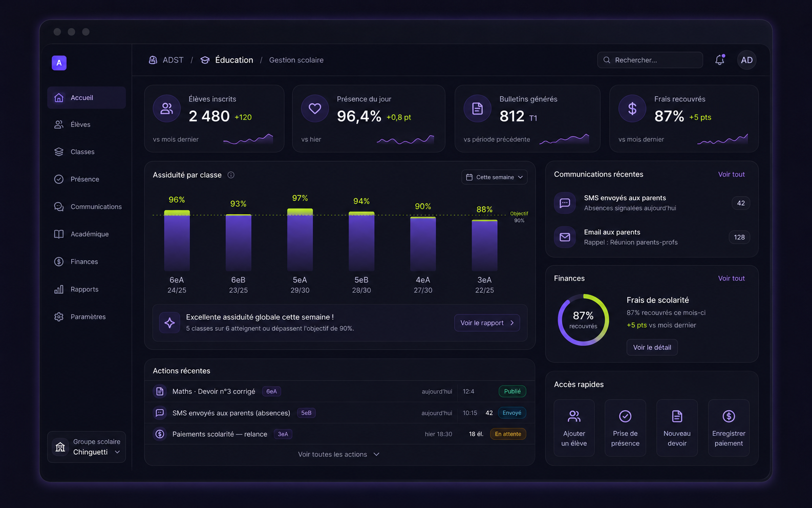Start Prise de présence quick action

[x=625, y=428]
